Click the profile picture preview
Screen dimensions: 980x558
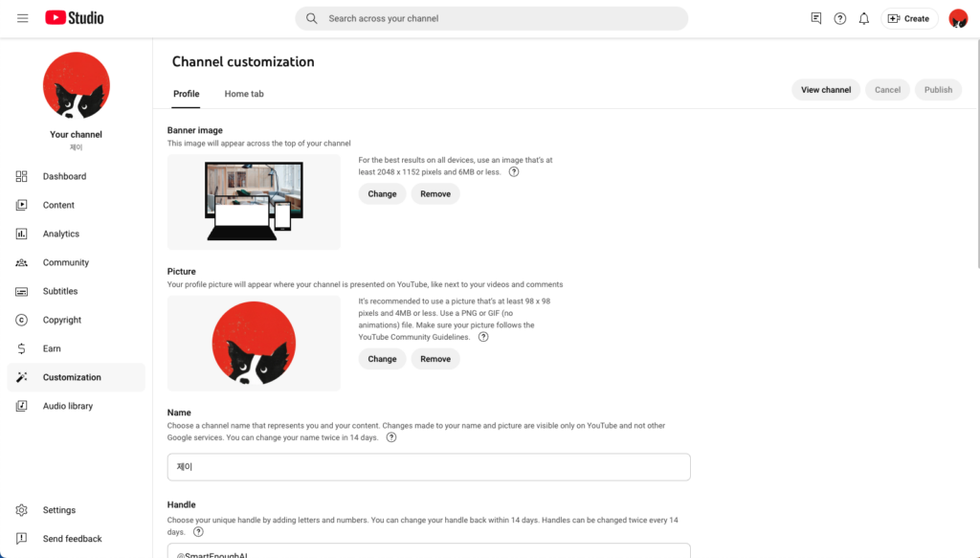point(254,343)
